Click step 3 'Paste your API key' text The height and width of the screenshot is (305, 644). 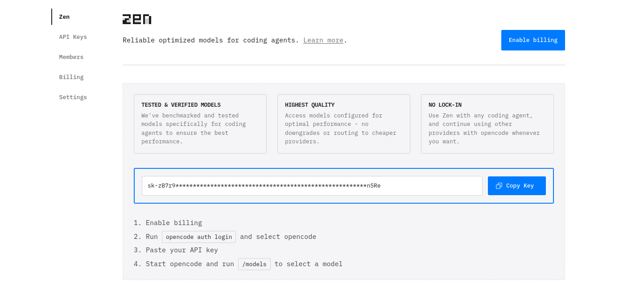pyautogui.click(x=182, y=250)
